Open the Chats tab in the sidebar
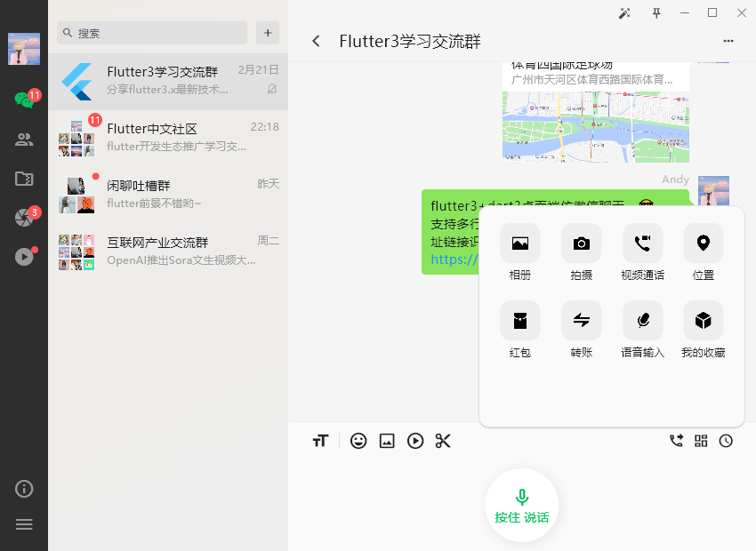Screen dimensions: 756x551 tap(24, 100)
